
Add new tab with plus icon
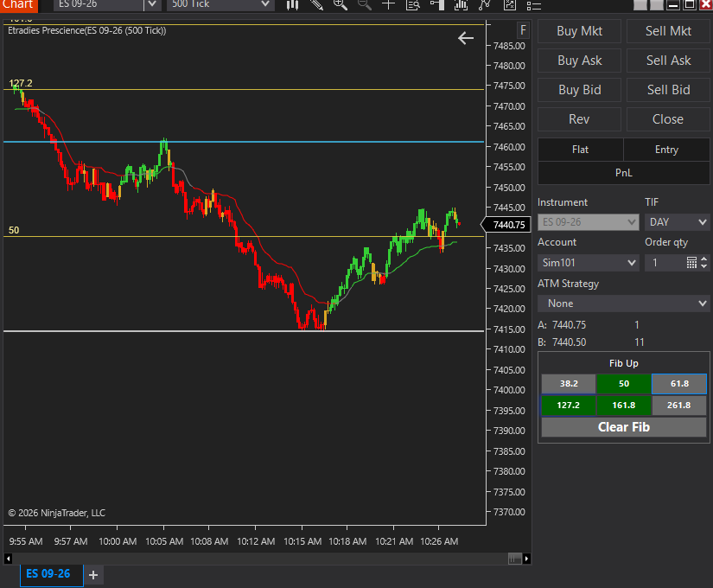(x=93, y=575)
